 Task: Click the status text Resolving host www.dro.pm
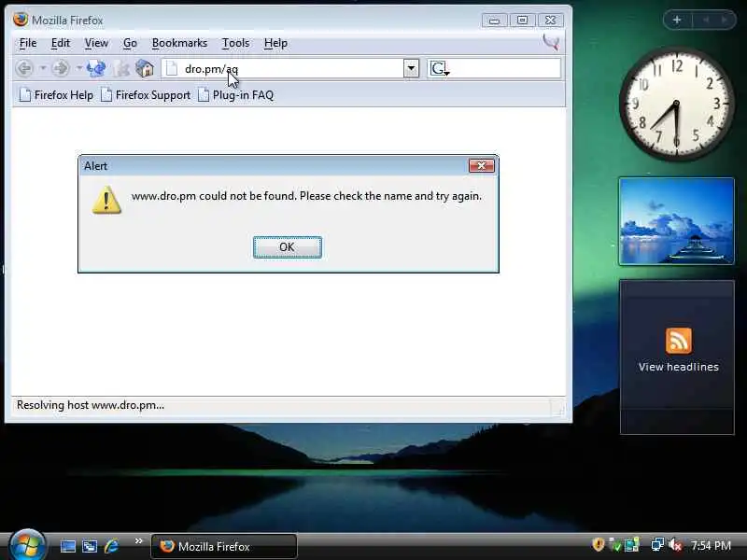coord(91,405)
